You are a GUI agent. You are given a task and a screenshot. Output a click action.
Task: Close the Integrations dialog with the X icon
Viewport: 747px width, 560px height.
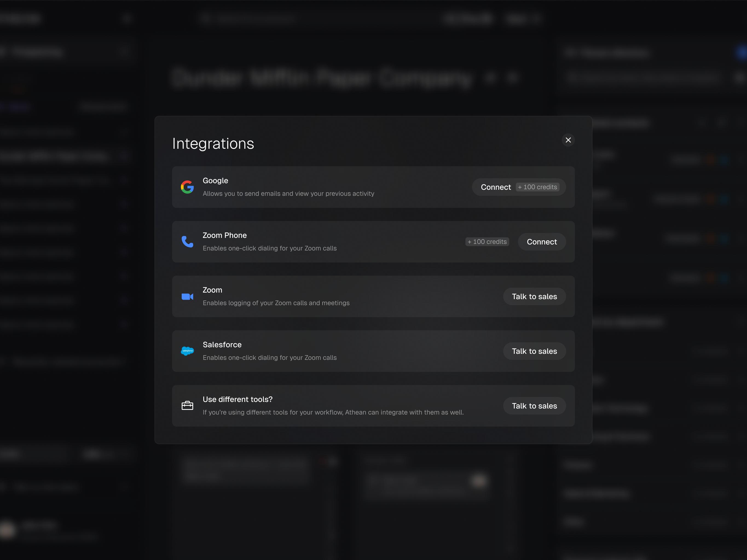tap(568, 140)
